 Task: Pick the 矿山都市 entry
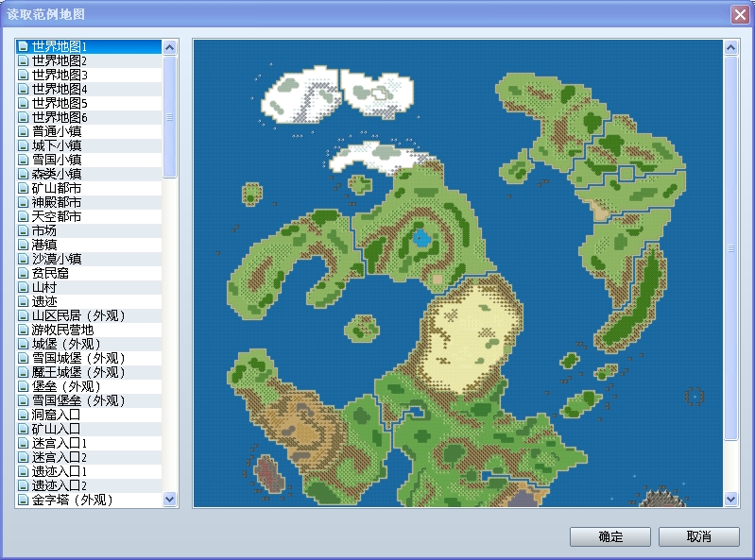[x=89, y=188]
